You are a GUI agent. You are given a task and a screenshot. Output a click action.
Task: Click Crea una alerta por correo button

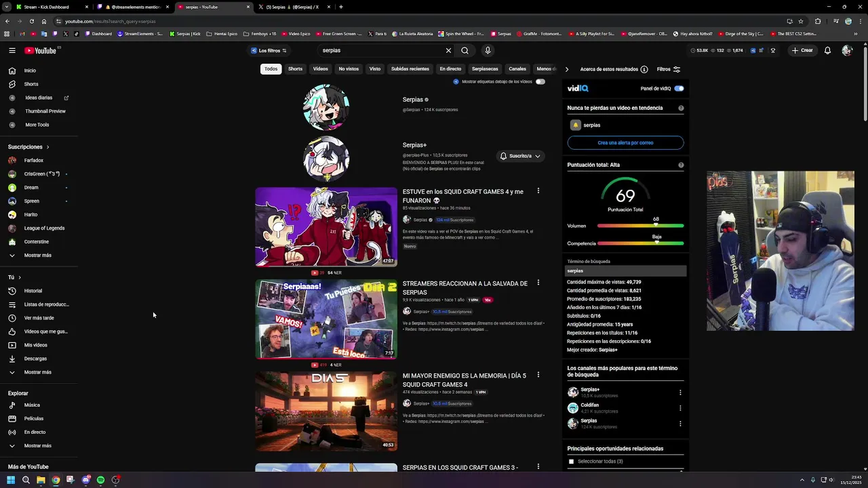(x=625, y=143)
